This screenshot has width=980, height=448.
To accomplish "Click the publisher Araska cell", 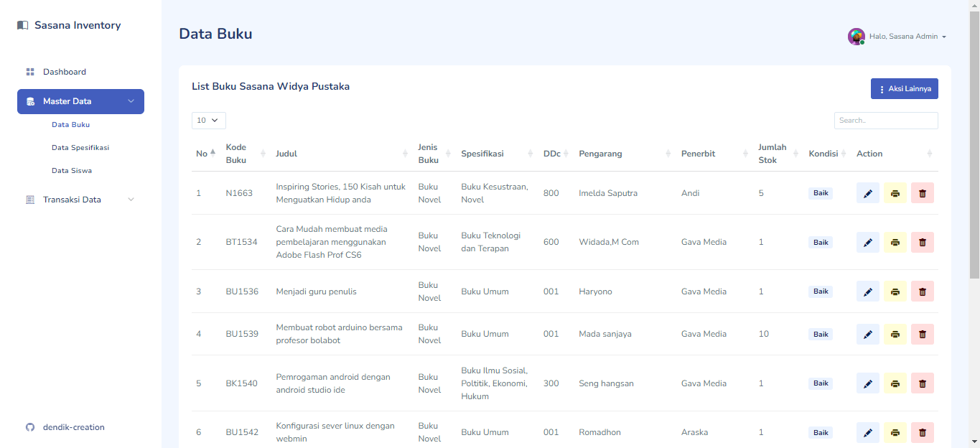I will click(x=694, y=432).
